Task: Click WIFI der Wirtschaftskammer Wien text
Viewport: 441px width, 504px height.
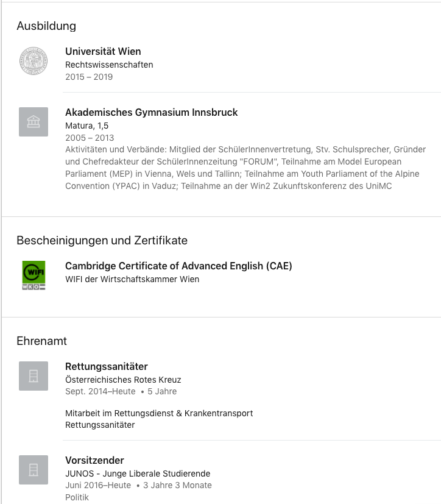Action: 132,279
